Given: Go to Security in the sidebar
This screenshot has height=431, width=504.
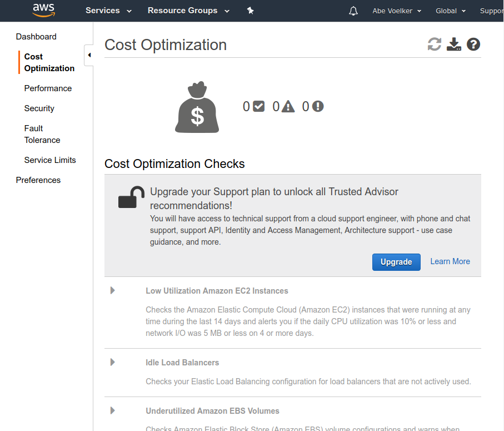Looking at the screenshot, I should coord(39,108).
